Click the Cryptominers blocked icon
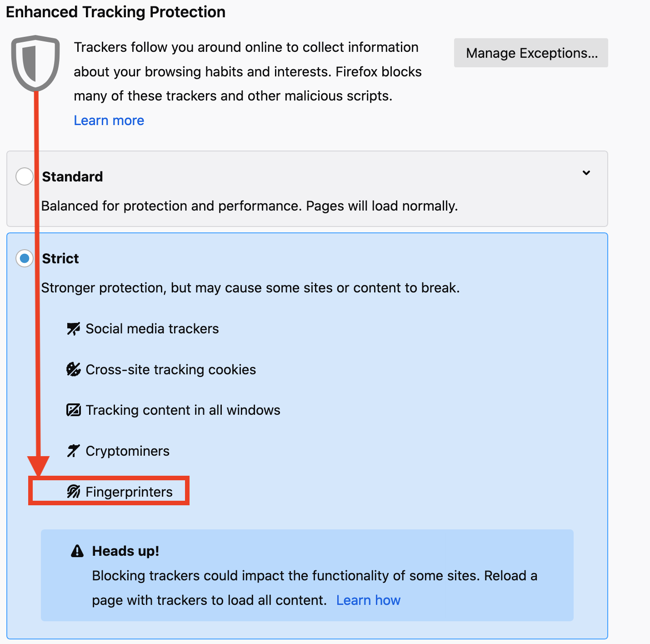Viewport: 650px width, 644px height. [x=73, y=451]
